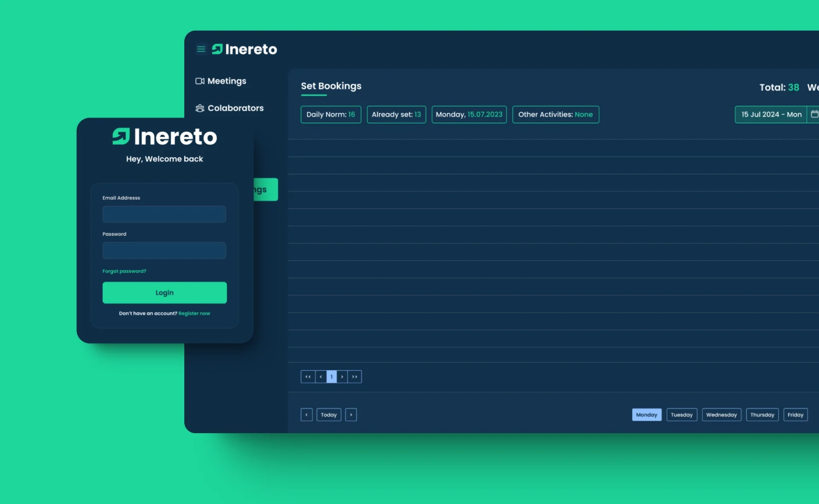This screenshot has height=504, width=819.
Task: Click the Login button
Action: click(164, 293)
